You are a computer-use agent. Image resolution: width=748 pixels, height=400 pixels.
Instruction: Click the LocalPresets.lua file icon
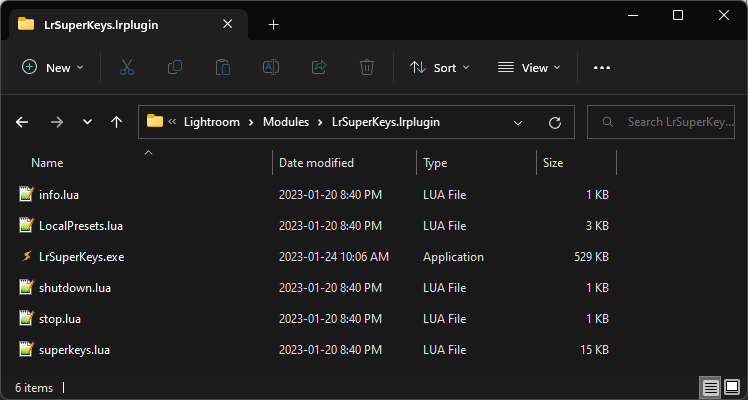click(x=27, y=225)
